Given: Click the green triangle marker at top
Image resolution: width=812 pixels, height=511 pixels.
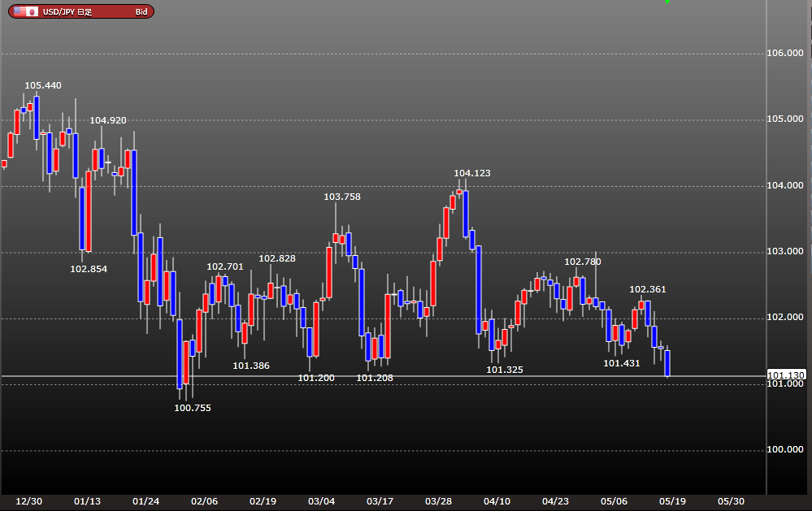Looking at the screenshot, I should tap(667, 2).
